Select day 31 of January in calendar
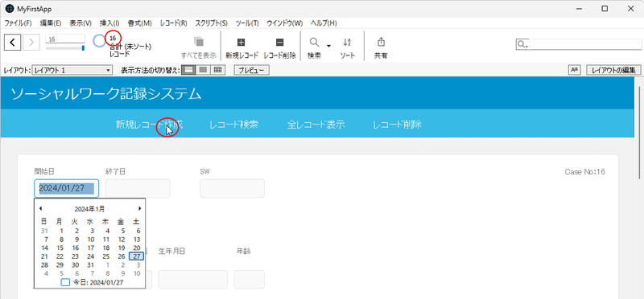Viewport: 644px width, 299px height. (91, 265)
